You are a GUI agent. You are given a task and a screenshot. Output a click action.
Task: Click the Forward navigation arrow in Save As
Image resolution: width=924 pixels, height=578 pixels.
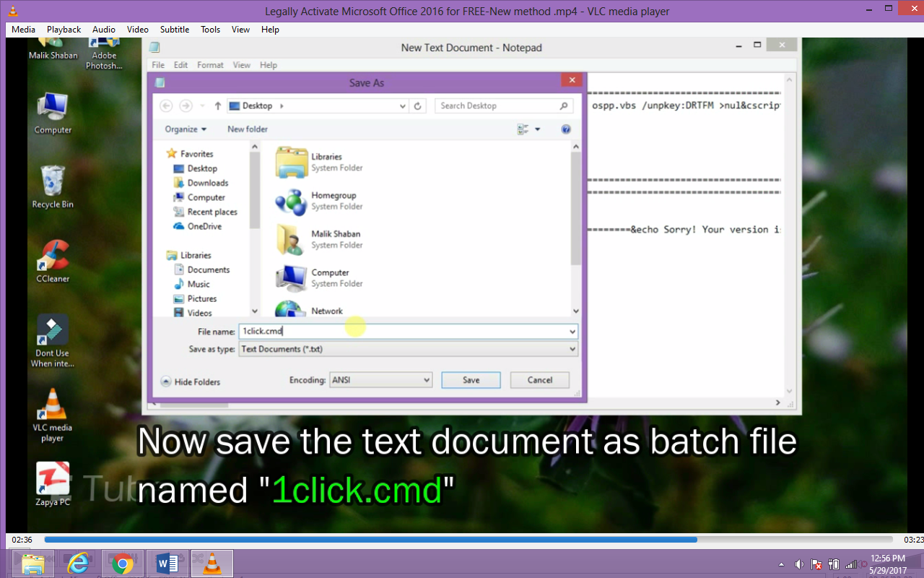point(186,106)
